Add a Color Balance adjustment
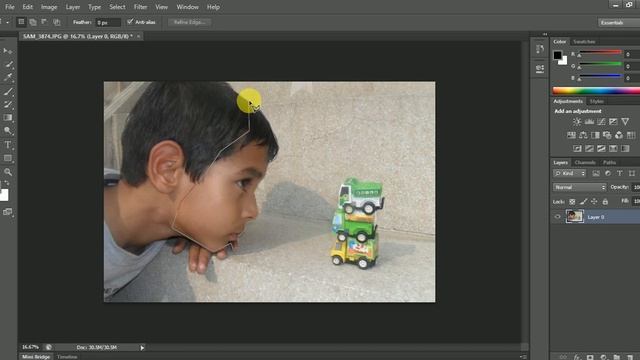Image resolution: width=640 pixels, height=360 pixels. pyautogui.click(x=583, y=135)
